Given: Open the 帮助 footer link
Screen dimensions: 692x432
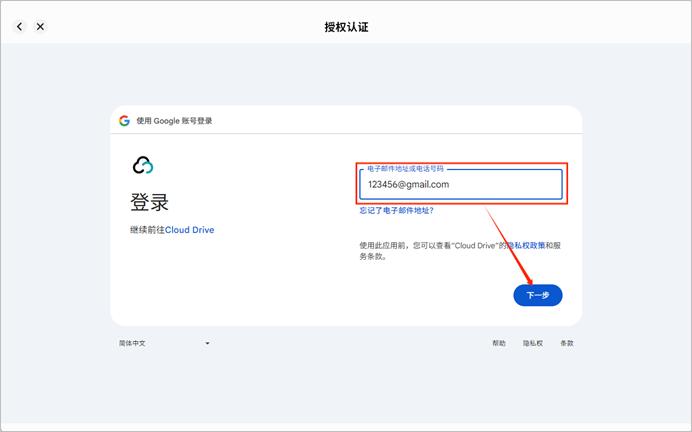Looking at the screenshot, I should [499, 343].
